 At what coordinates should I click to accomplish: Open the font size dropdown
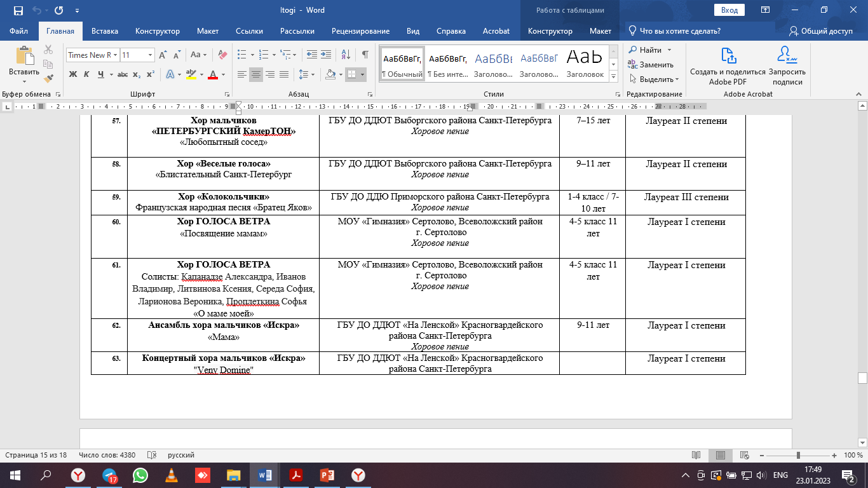tap(137, 55)
